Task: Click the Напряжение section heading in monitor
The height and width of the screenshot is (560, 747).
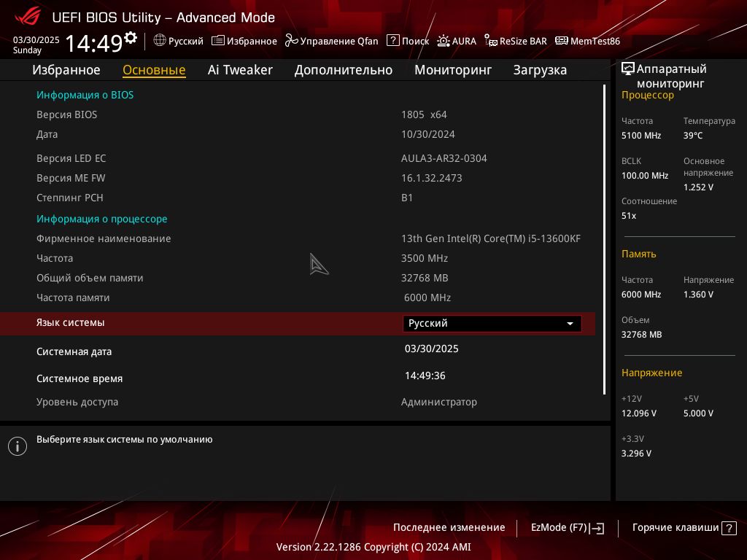Action: [x=651, y=373]
